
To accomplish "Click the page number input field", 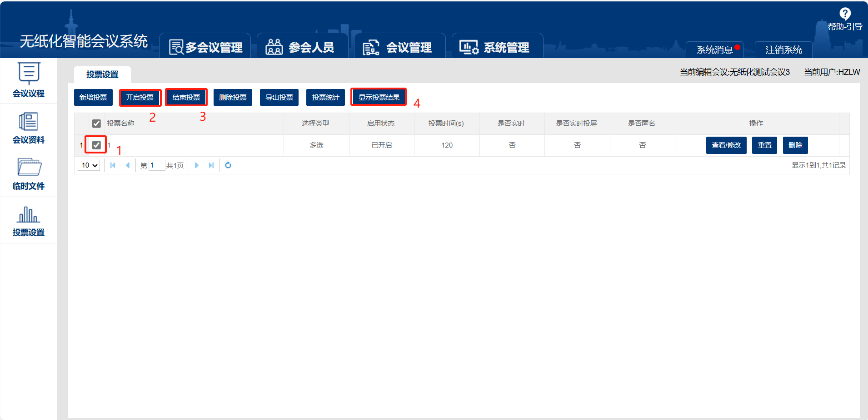I will click(x=157, y=165).
